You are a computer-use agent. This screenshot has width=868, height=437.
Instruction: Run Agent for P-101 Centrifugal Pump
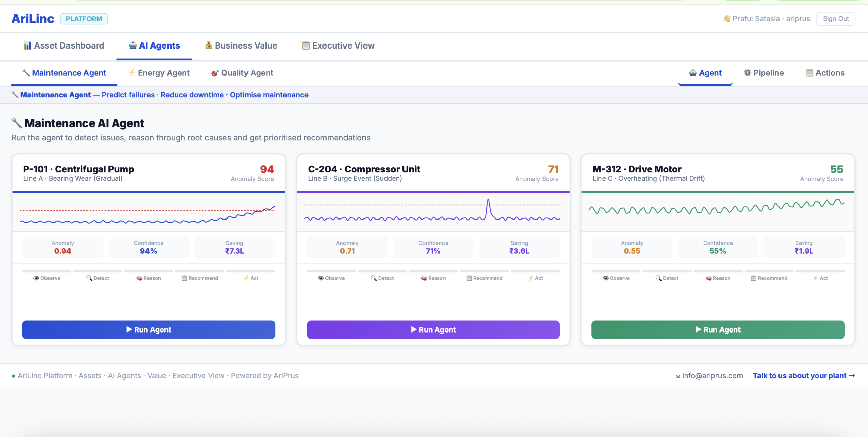click(149, 329)
